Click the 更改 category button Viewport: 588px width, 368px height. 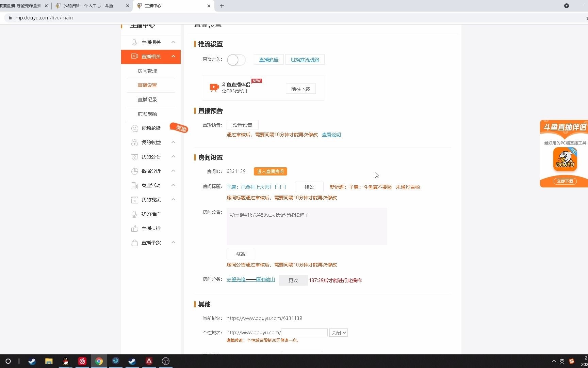click(x=293, y=280)
